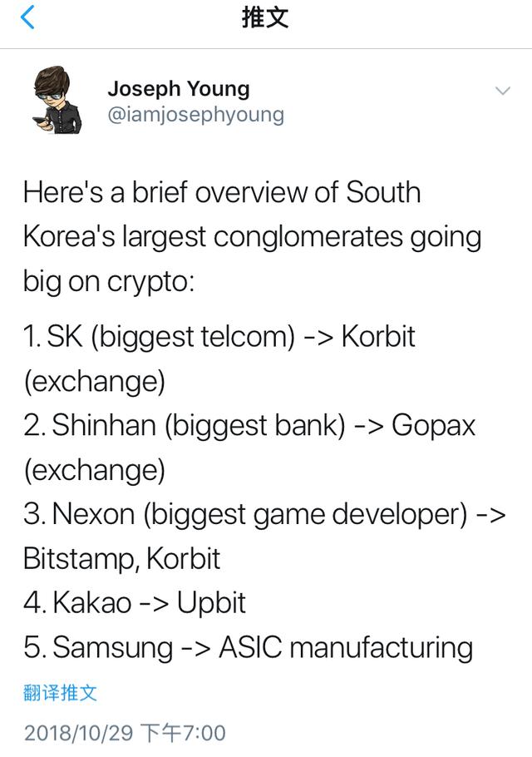The image size is (532, 757).
Task: Tap the @iamjosephyoung handle
Action: point(196,115)
